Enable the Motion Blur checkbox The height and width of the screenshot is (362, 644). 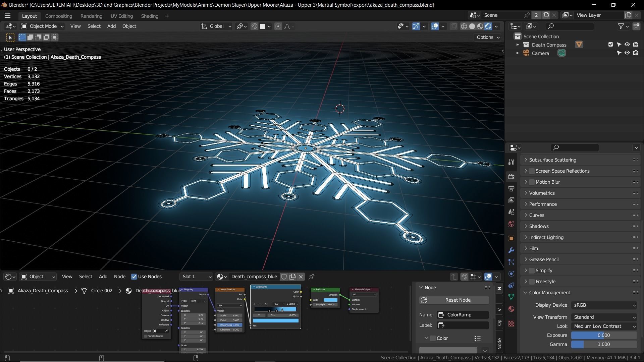click(x=532, y=182)
